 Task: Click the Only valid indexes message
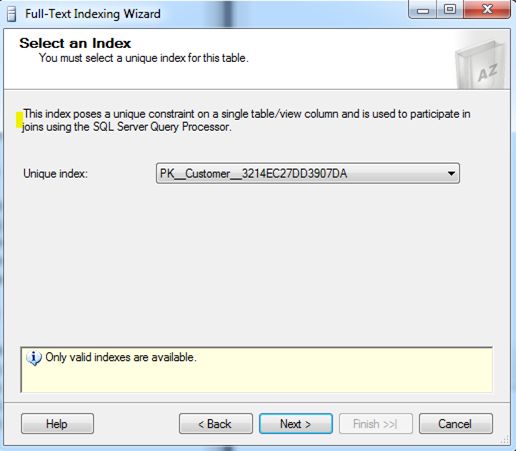click(121, 357)
